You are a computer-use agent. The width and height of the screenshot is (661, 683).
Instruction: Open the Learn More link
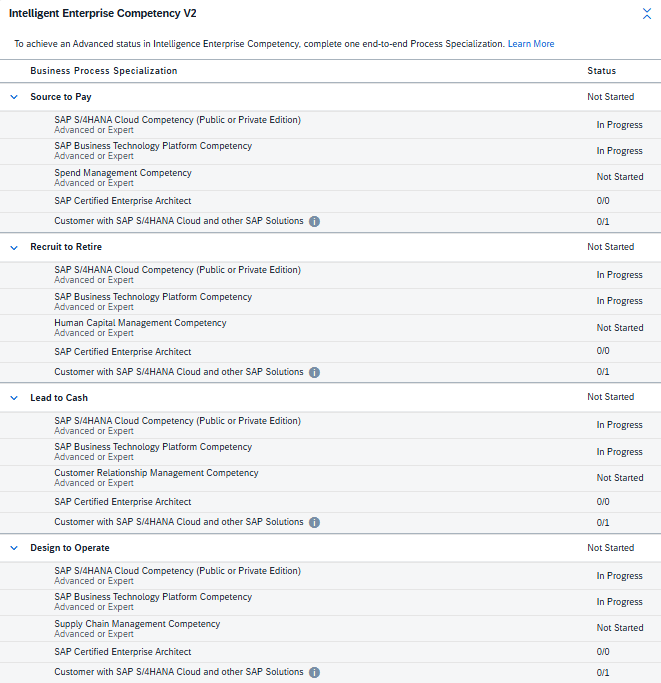(530, 44)
